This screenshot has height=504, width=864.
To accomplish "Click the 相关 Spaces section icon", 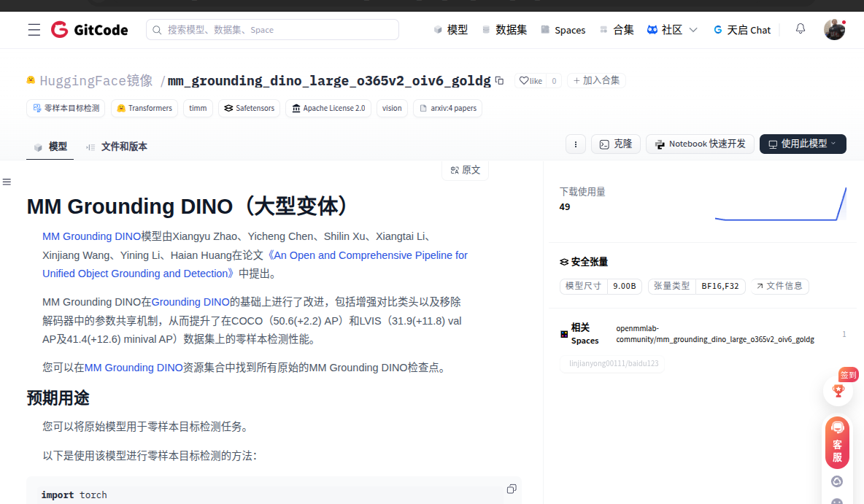I will [563, 334].
